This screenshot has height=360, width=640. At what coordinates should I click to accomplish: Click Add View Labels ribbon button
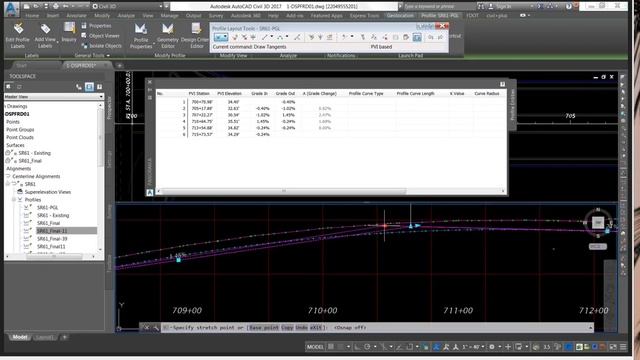coord(45,35)
